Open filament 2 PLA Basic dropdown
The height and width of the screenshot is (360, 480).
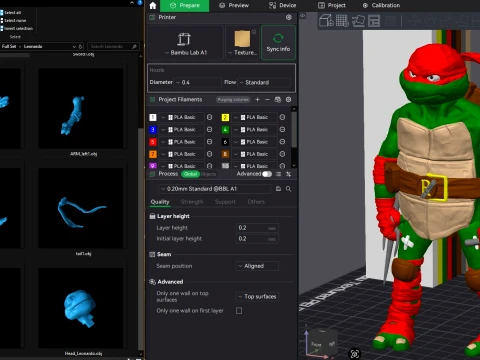point(255,117)
